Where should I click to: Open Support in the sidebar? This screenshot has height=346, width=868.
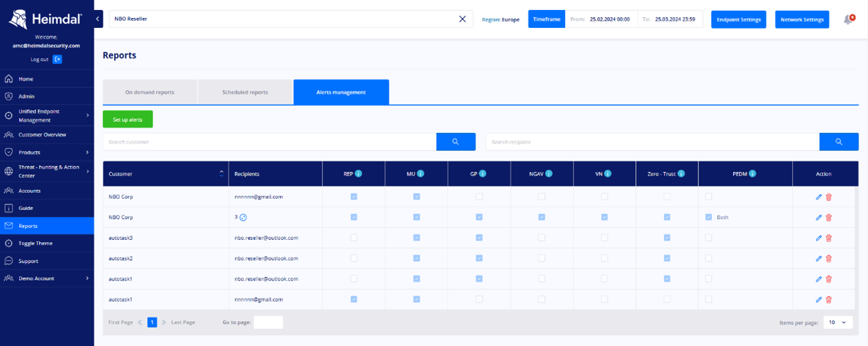coord(47,261)
